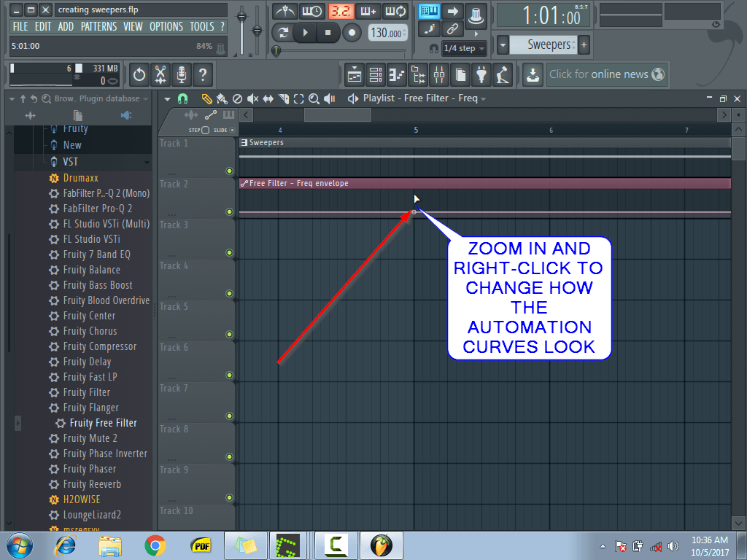Click the Record button
747x560 pixels.
352,33
